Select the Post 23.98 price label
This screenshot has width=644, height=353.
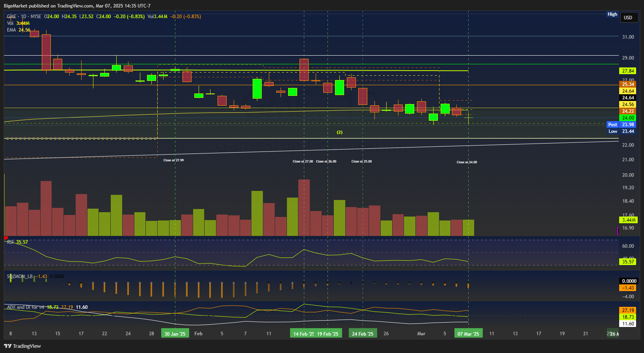click(621, 125)
